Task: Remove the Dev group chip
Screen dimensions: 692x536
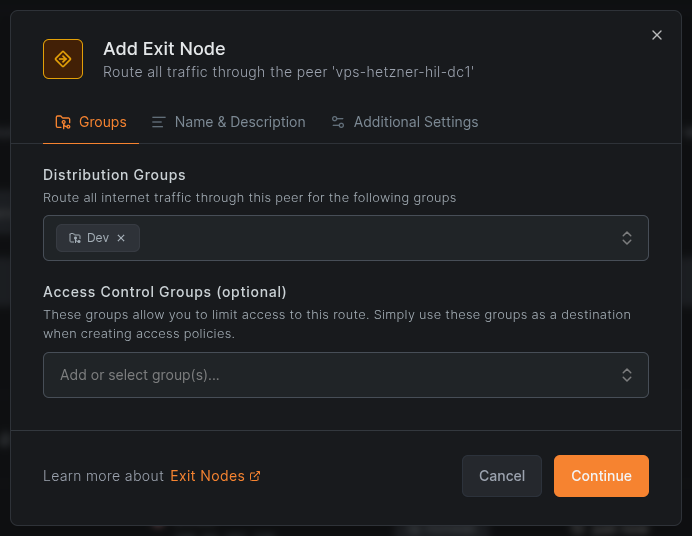Action: click(x=121, y=238)
